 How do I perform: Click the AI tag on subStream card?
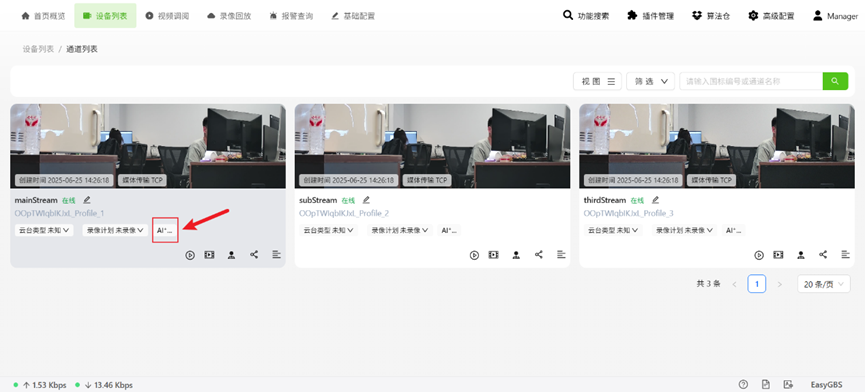tap(449, 230)
